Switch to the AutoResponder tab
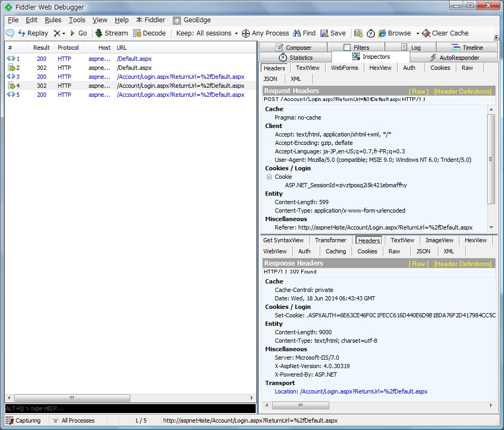This screenshot has width=504, height=430. (x=454, y=58)
